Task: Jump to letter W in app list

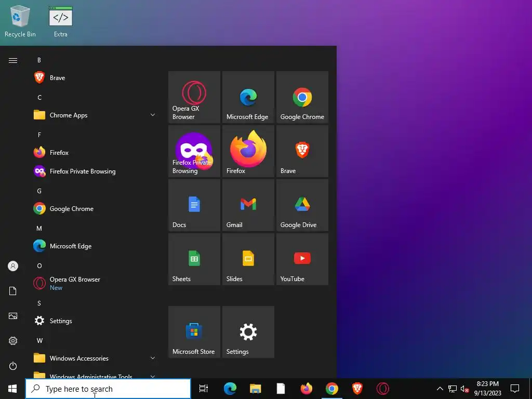Action: (x=39, y=340)
